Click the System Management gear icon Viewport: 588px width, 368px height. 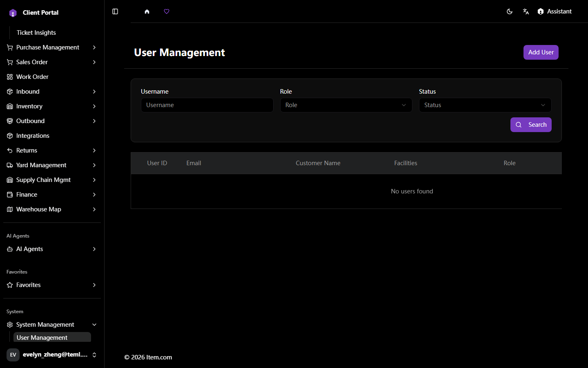pos(10,325)
